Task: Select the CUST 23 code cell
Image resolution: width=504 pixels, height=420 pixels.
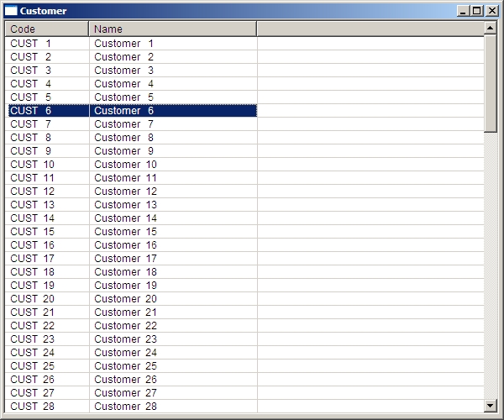Action: click(x=47, y=339)
